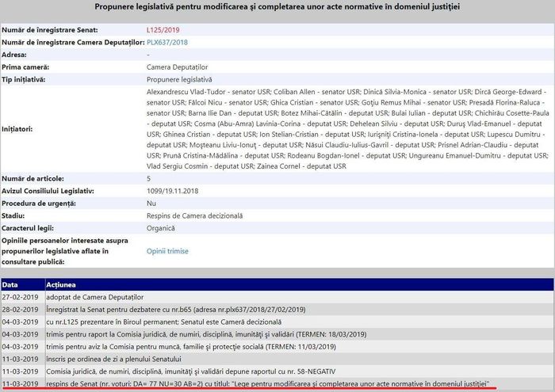
Task: Select the row 'cu nr.L125 prezentare în Biroul permanent'
Action: [x=300, y=322]
